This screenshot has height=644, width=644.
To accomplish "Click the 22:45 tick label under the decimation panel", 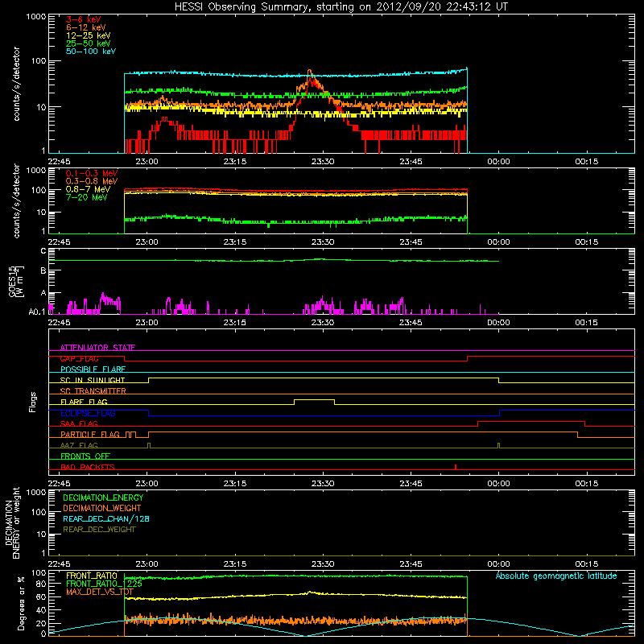I will click(x=59, y=564).
